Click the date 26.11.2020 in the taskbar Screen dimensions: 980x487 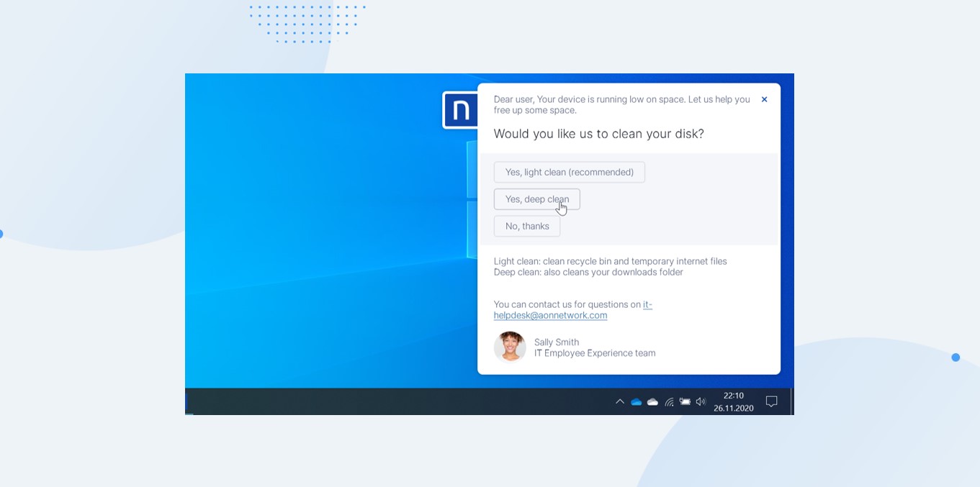(x=733, y=408)
